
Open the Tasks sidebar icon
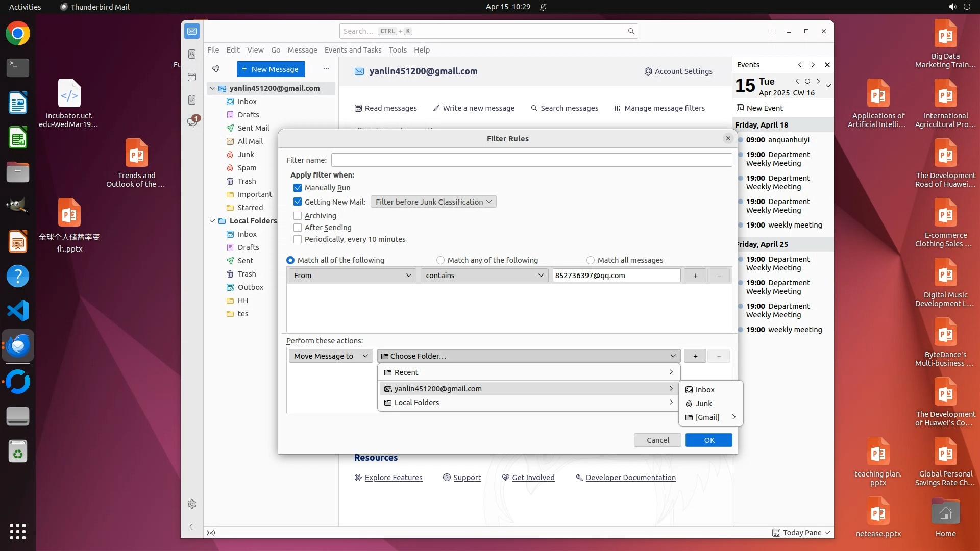pyautogui.click(x=192, y=100)
